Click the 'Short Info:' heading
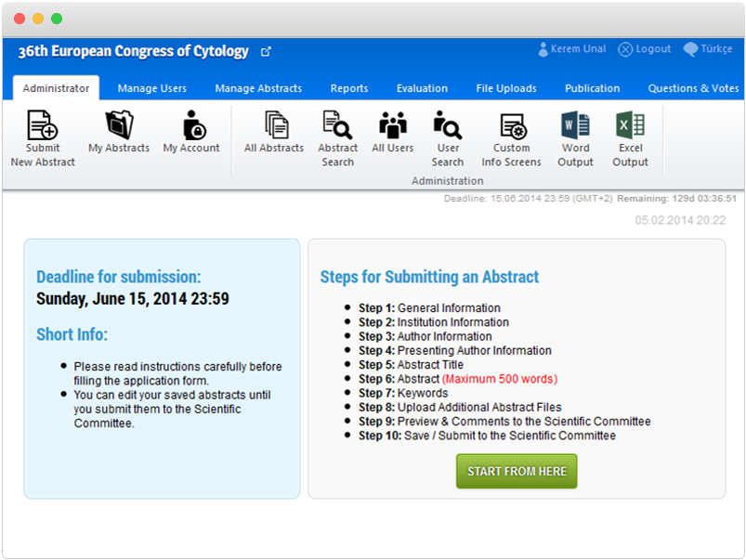This screenshot has height=560, width=746. click(x=72, y=334)
